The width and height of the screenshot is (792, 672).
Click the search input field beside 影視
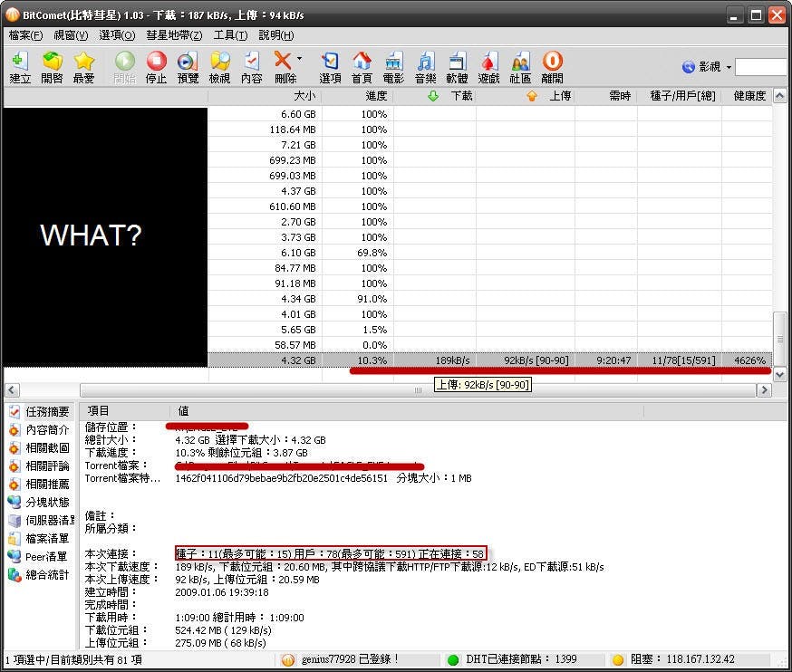(761, 67)
